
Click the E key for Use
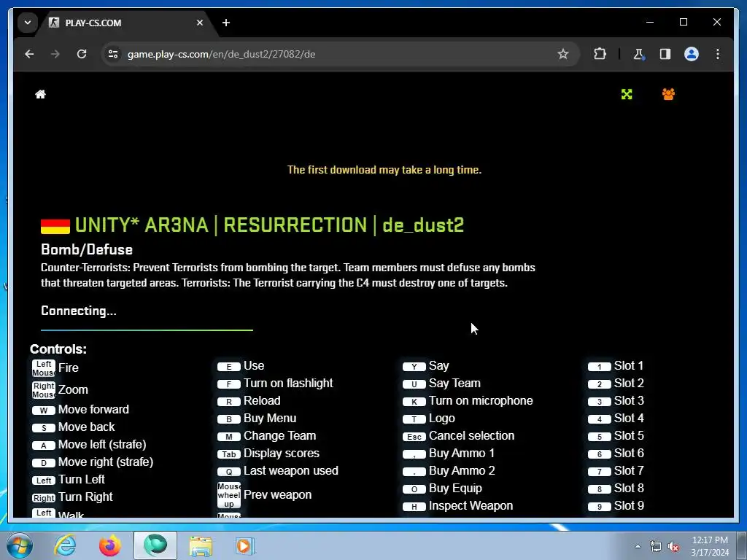point(228,367)
